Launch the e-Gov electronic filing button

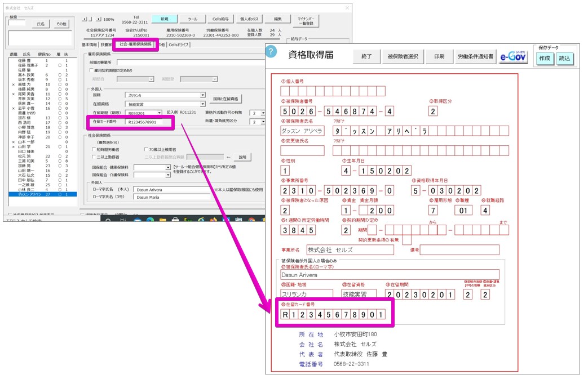tap(513, 56)
